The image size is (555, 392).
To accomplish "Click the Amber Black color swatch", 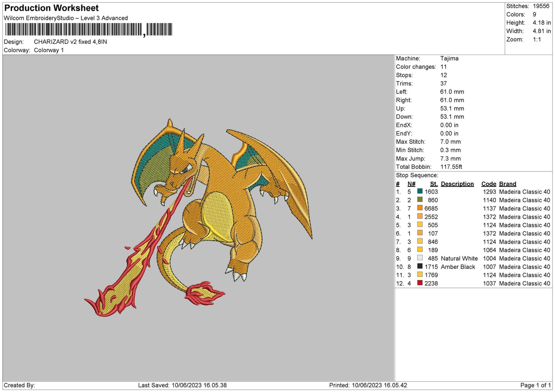I will 420,267.
